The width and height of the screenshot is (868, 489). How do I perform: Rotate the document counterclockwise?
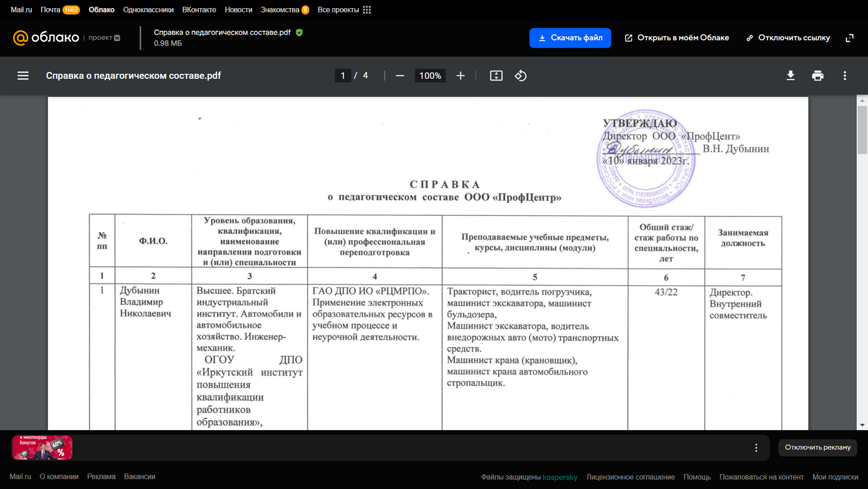tap(521, 76)
